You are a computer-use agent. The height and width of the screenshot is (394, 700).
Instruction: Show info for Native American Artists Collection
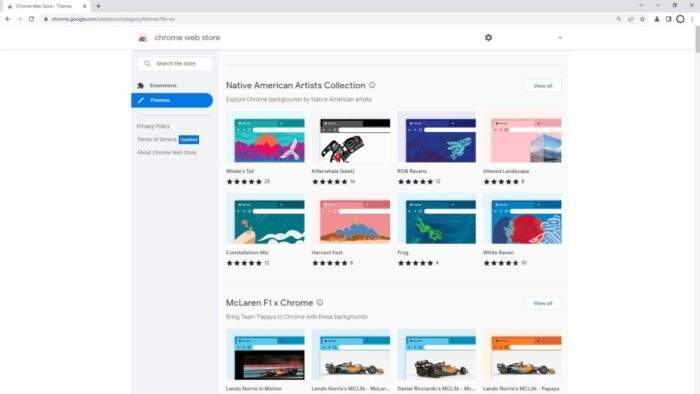coord(372,85)
